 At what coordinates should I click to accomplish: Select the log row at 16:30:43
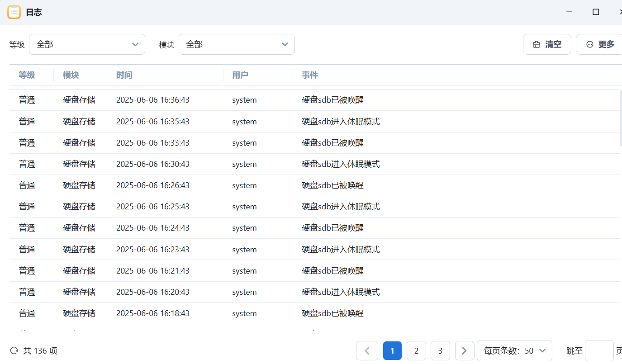tap(314, 164)
